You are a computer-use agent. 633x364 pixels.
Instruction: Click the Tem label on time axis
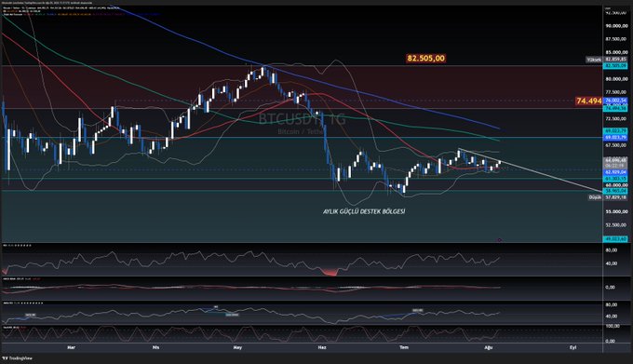(x=404, y=347)
